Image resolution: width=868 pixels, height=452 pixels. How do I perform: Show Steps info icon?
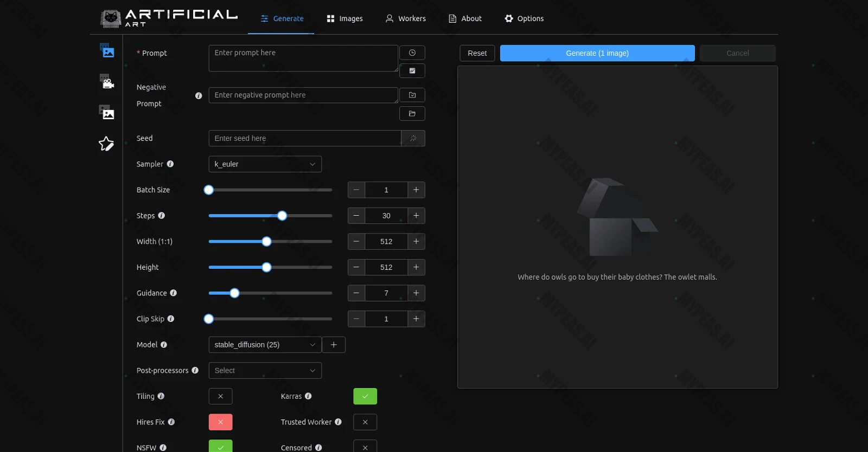tap(162, 216)
